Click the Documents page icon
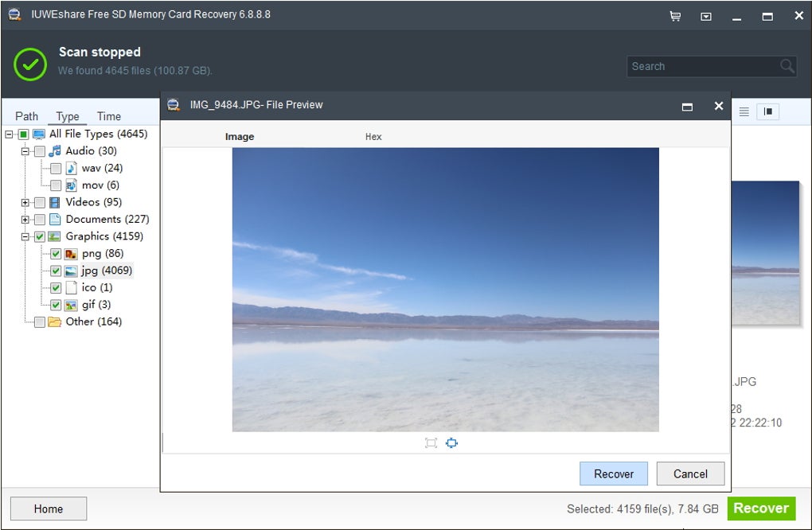 pyautogui.click(x=54, y=220)
